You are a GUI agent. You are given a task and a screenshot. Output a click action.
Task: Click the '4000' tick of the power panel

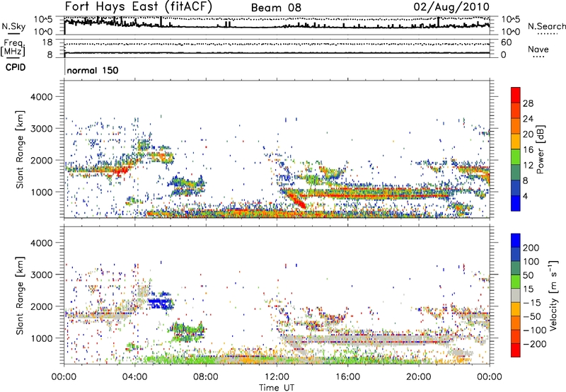(x=41, y=97)
